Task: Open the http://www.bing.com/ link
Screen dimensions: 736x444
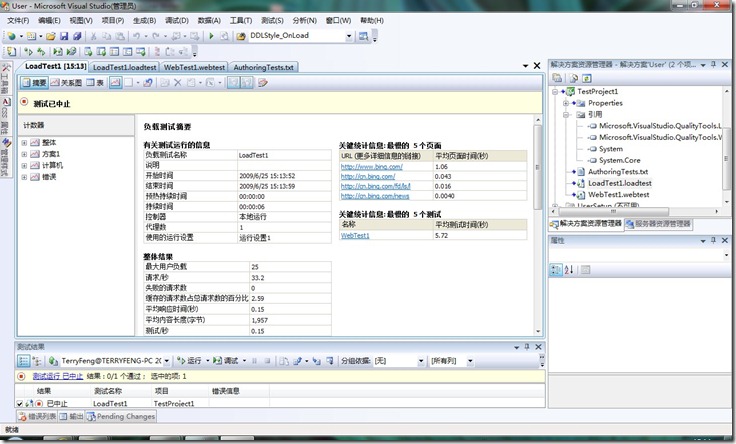Action: coord(372,167)
